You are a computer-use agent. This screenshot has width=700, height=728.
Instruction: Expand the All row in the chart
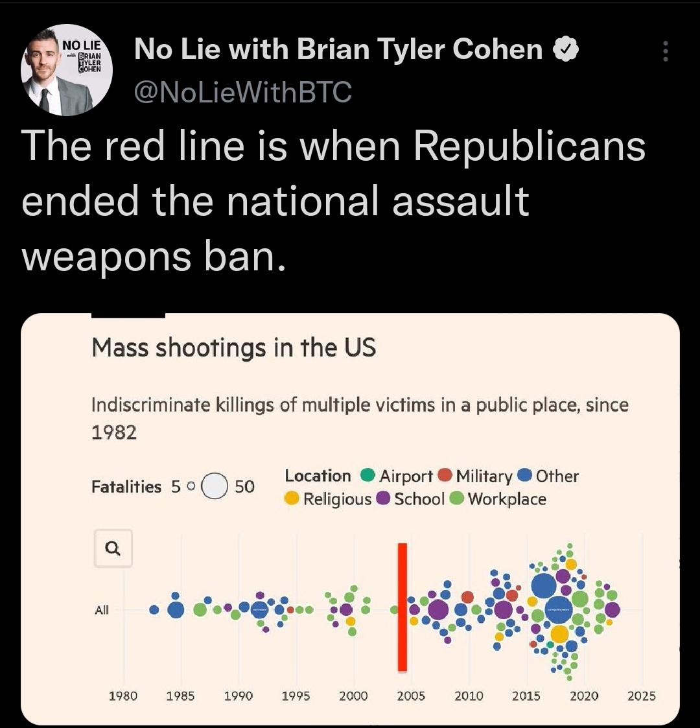(102, 609)
